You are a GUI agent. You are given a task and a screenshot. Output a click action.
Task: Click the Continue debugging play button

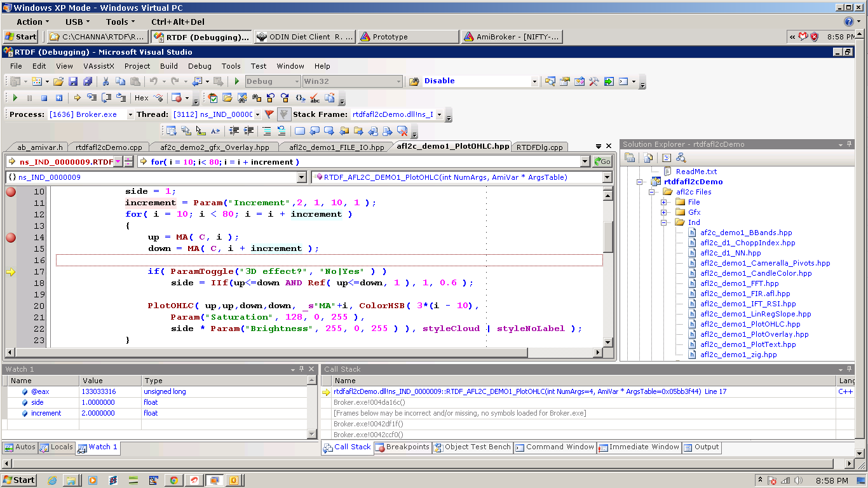15,98
